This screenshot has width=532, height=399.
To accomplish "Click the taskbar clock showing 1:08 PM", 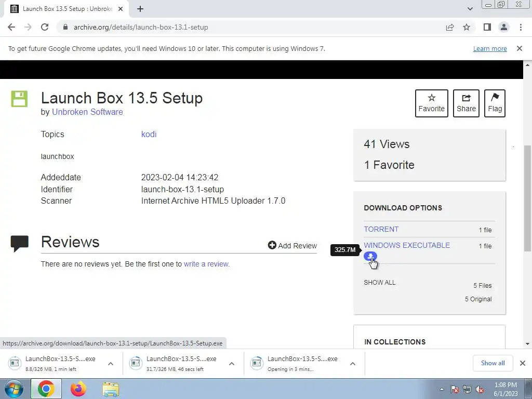I will (x=506, y=389).
